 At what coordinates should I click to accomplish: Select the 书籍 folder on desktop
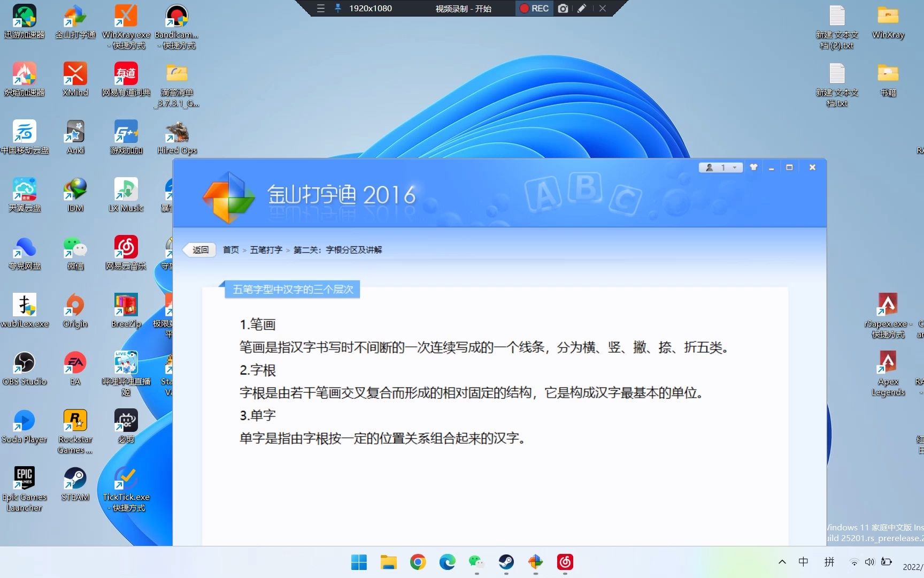[888, 79]
